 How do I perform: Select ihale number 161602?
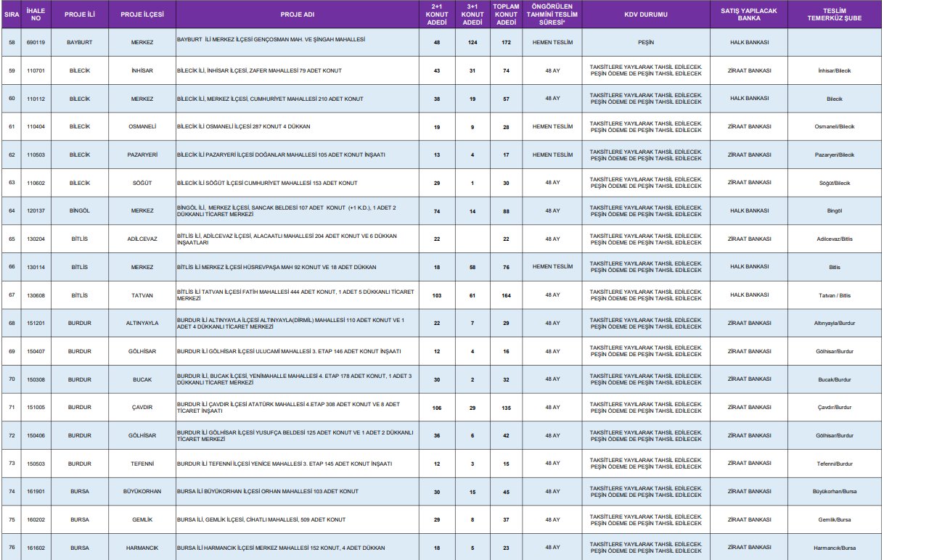pyautogui.click(x=36, y=548)
